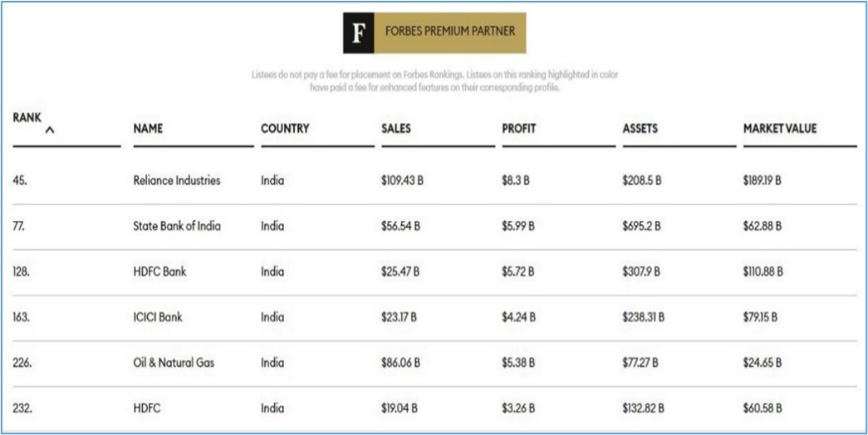Sort by the Market Value header
This screenshot has height=435, width=868.
tap(780, 129)
